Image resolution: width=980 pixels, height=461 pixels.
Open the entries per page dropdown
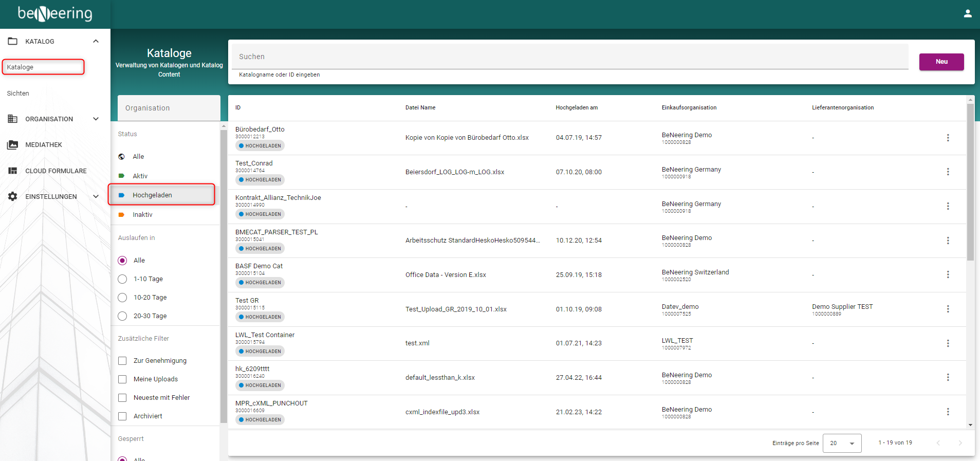842,443
